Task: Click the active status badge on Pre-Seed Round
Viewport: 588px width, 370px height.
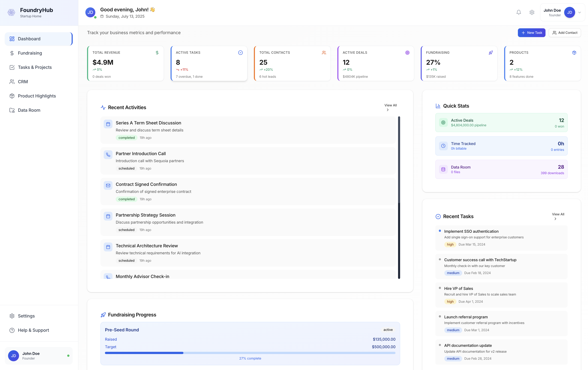Action: (388, 330)
